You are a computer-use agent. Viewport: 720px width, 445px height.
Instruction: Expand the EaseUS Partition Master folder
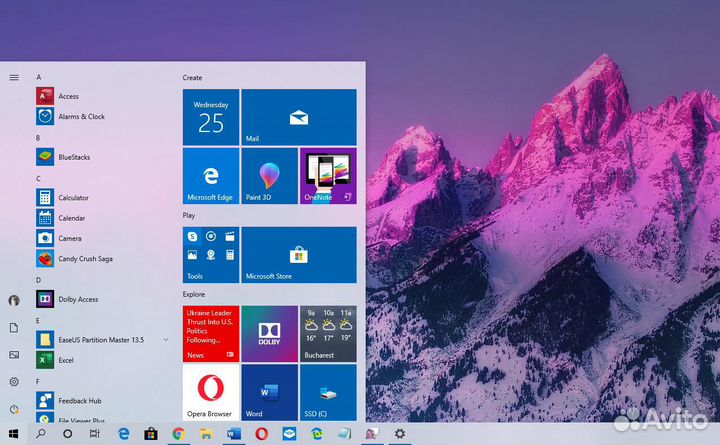[x=166, y=340]
